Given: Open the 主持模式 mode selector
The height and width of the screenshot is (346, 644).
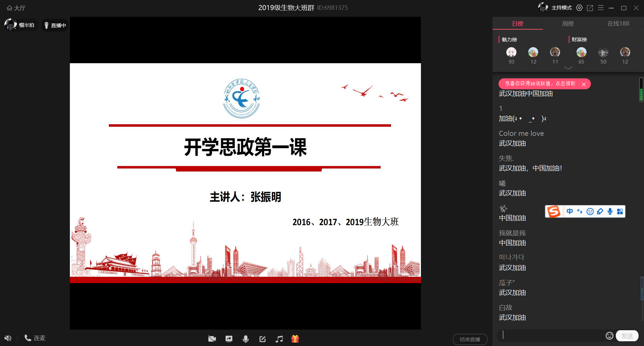Looking at the screenshot, I should 561,8.
